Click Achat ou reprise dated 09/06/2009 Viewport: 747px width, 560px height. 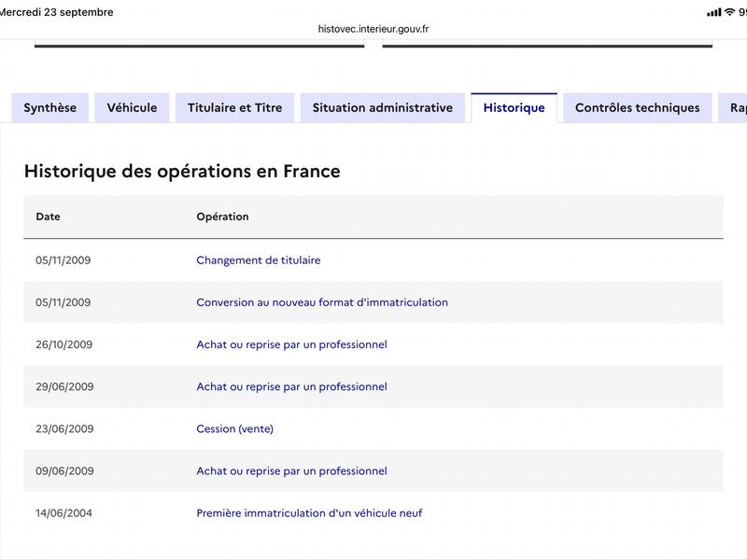point(291,471)
